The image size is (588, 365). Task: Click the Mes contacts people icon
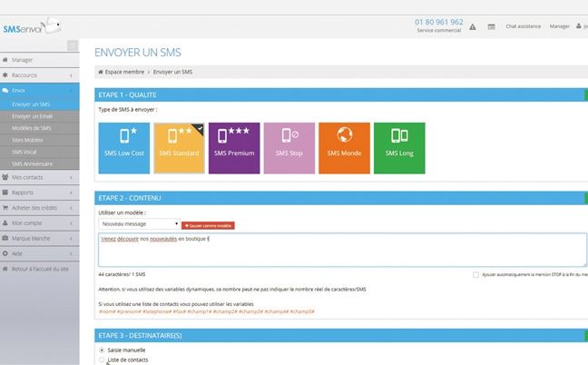point(5,177)
